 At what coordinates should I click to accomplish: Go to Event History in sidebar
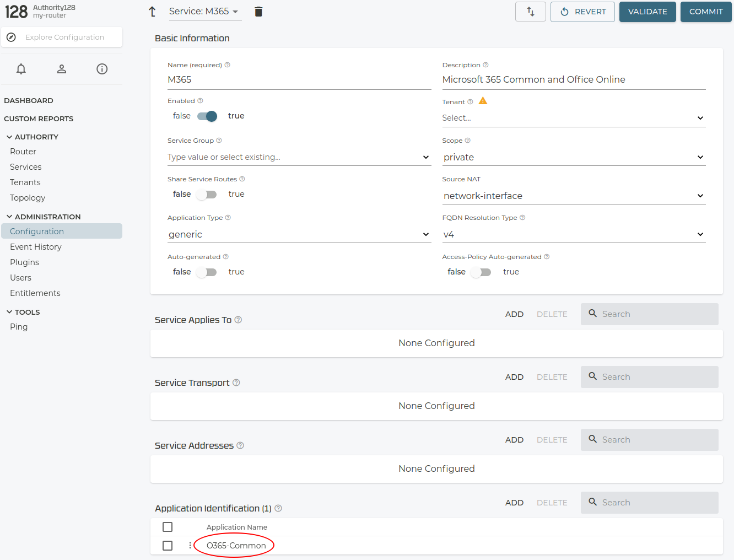point(36,247)
